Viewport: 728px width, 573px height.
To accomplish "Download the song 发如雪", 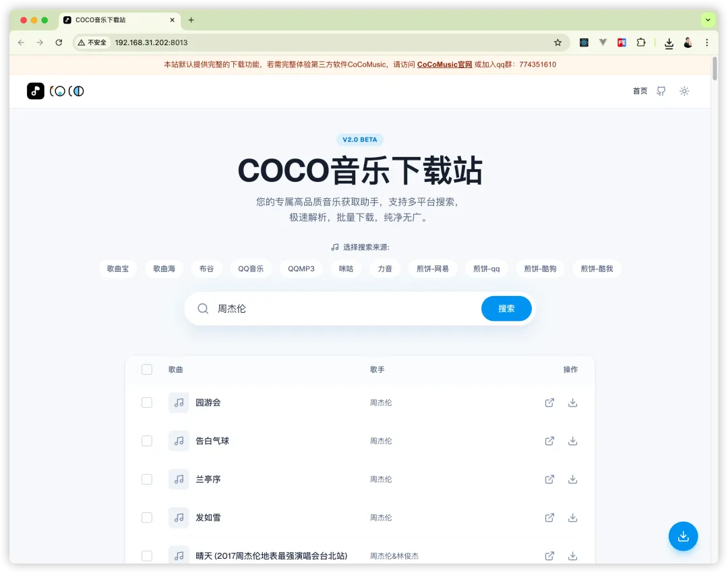I will 572,517.
